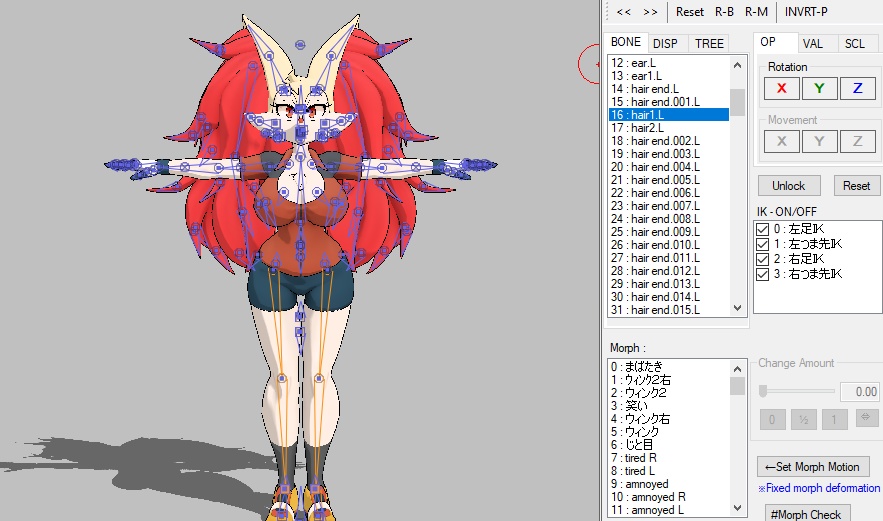The width and height of the screenshot is (883, 521).
Task: Toggle the 2 : 右足IK checkbox
Action: click(762, 259)
